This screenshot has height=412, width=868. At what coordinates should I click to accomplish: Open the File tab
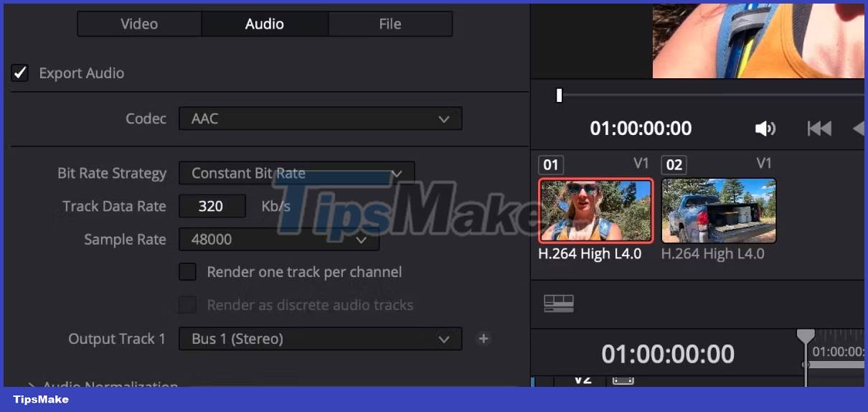click(390, 24)
